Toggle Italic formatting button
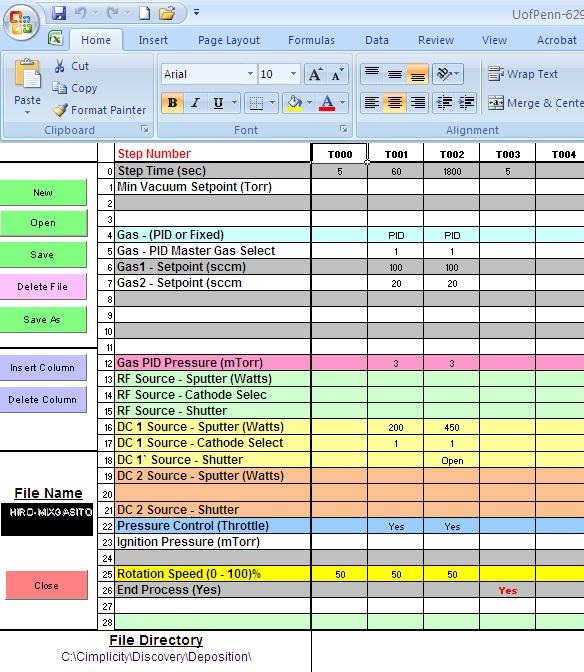This screenshot has height=672, width=584. click(195, 103)
